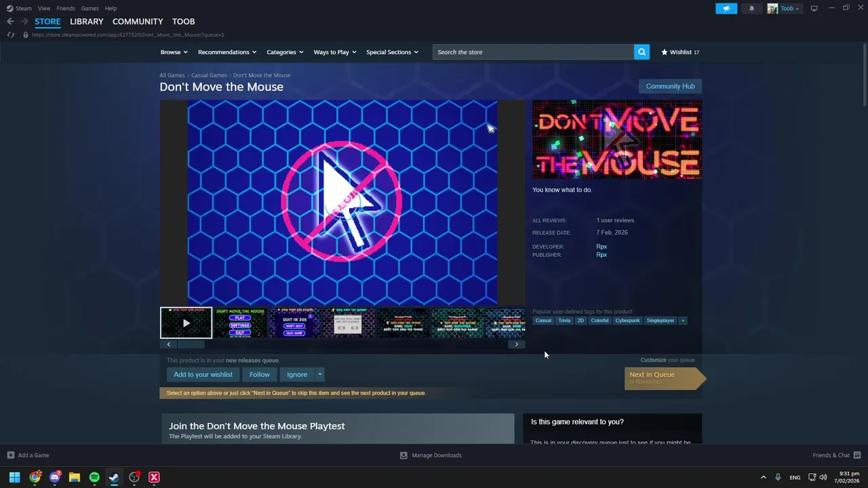Enter Big Picture mode via monitor icon

coord(814,8)
